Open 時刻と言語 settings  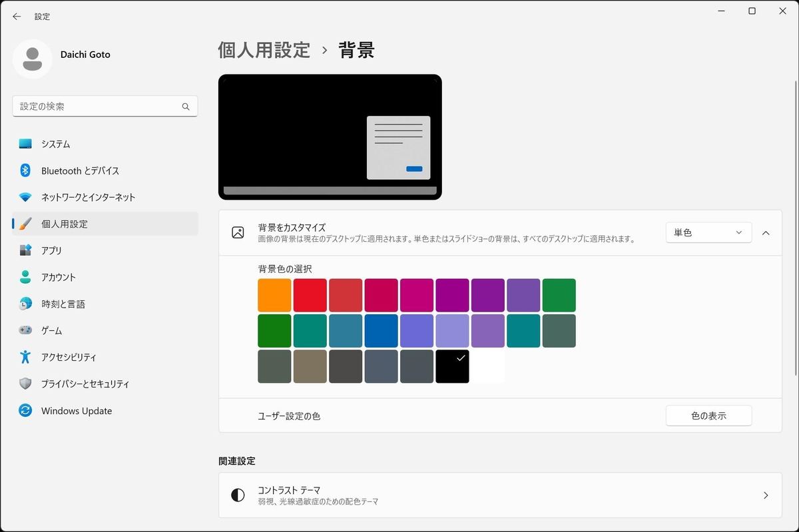(105, 304)
